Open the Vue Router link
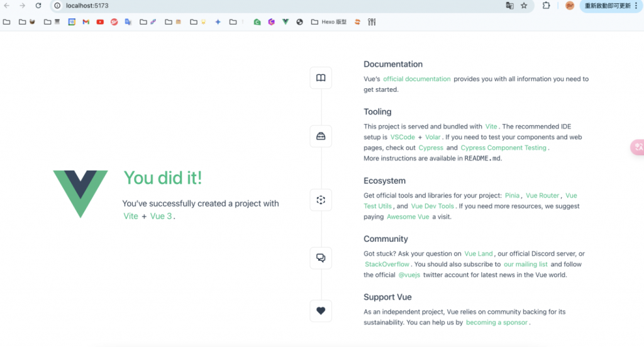 [543, 196]
